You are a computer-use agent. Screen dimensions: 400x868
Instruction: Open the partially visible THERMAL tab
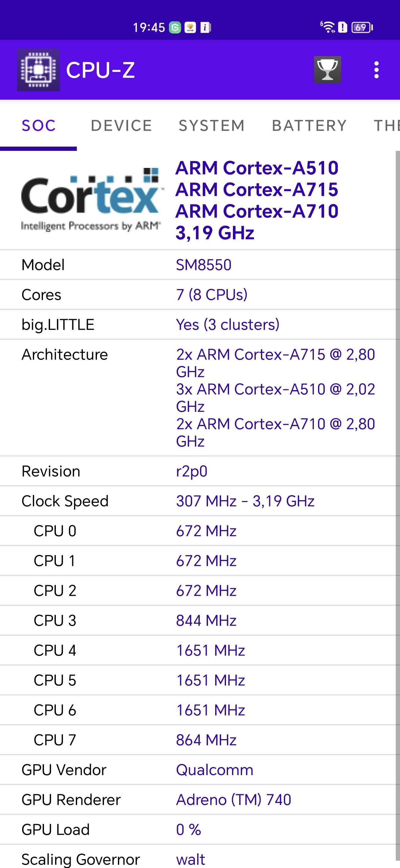387,126
